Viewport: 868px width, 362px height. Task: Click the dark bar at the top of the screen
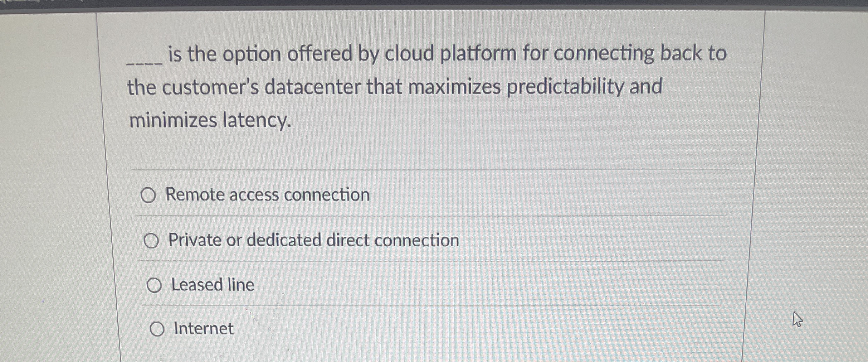click(x=429, y=4)
